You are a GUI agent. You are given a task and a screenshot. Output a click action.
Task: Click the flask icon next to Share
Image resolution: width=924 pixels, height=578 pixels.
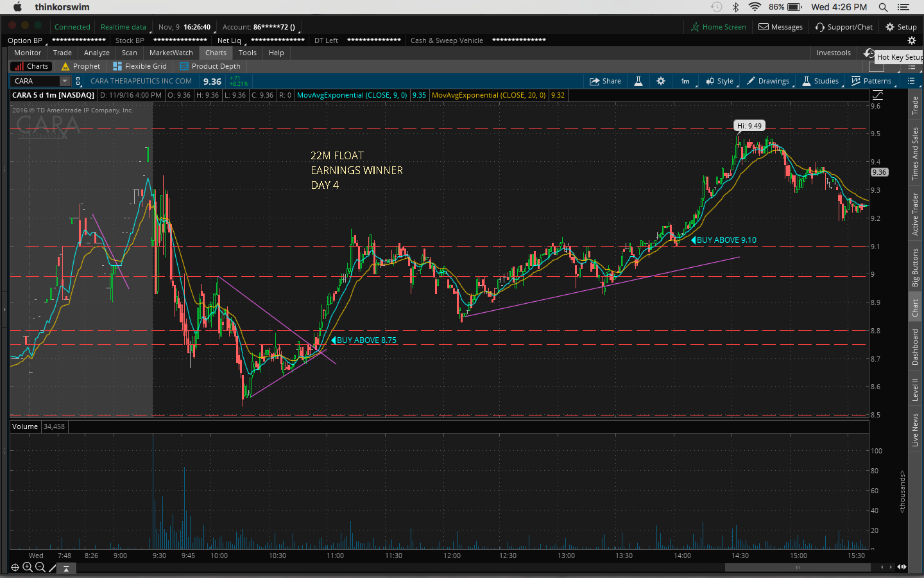pos(638,81)
